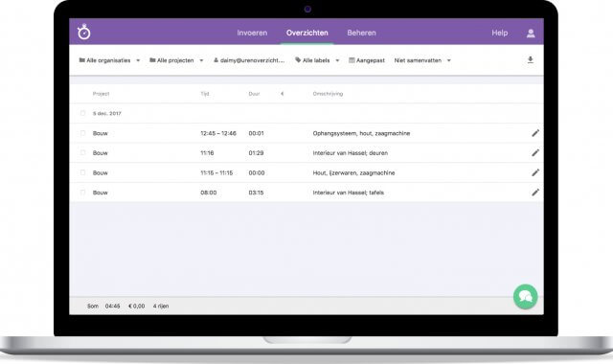Screen dimensions: 613x364
Task: Expand the Niet samenvatten dropdown
Action: click(422, 60)
